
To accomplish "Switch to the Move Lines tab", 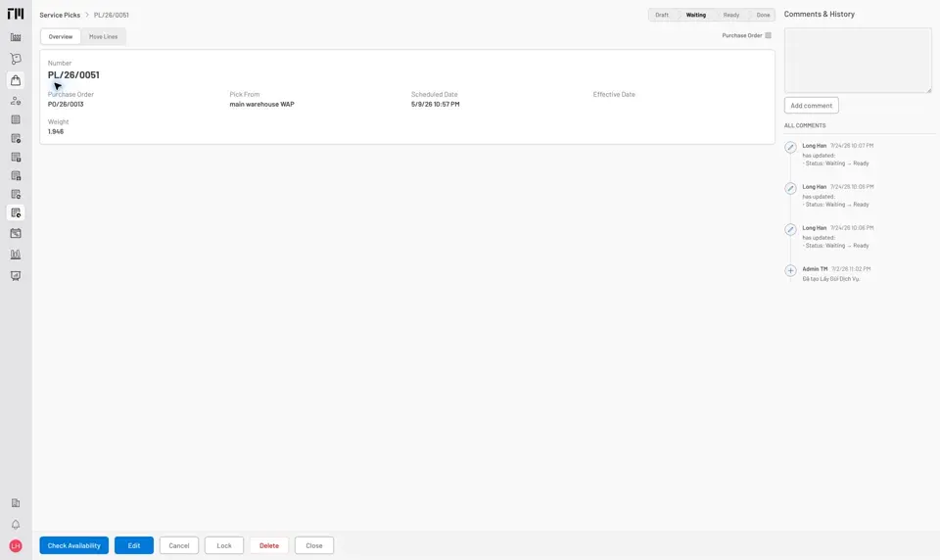I will click(x=103, y=36).
